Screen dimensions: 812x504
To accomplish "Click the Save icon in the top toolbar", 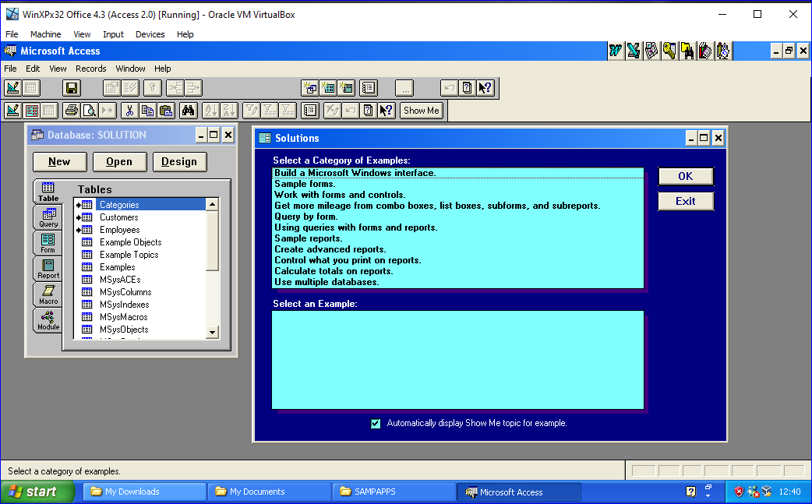I will (72, 88).
